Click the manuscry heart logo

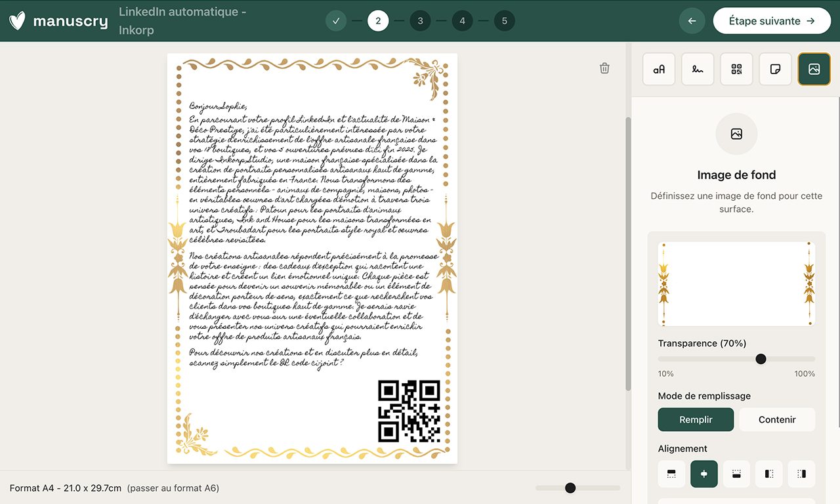point(18,21)
